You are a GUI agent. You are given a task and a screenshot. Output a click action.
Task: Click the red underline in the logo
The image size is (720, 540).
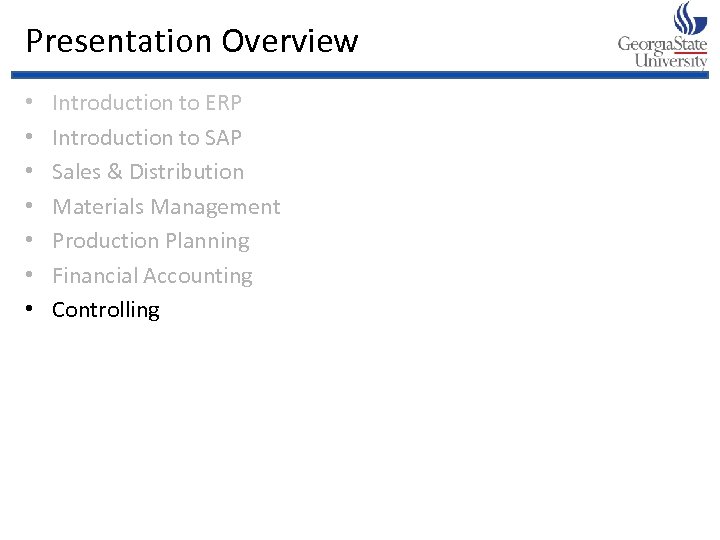(690, 51)
